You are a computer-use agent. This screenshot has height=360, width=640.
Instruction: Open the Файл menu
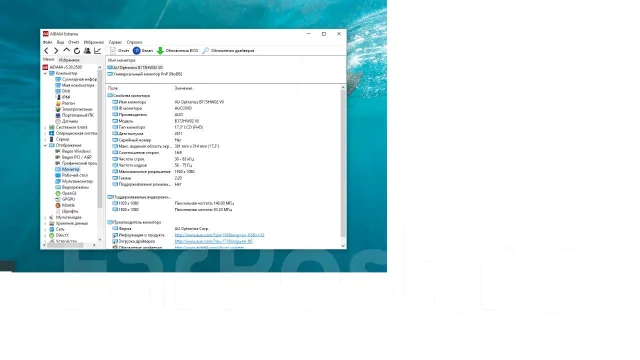(x=47, y=42)
